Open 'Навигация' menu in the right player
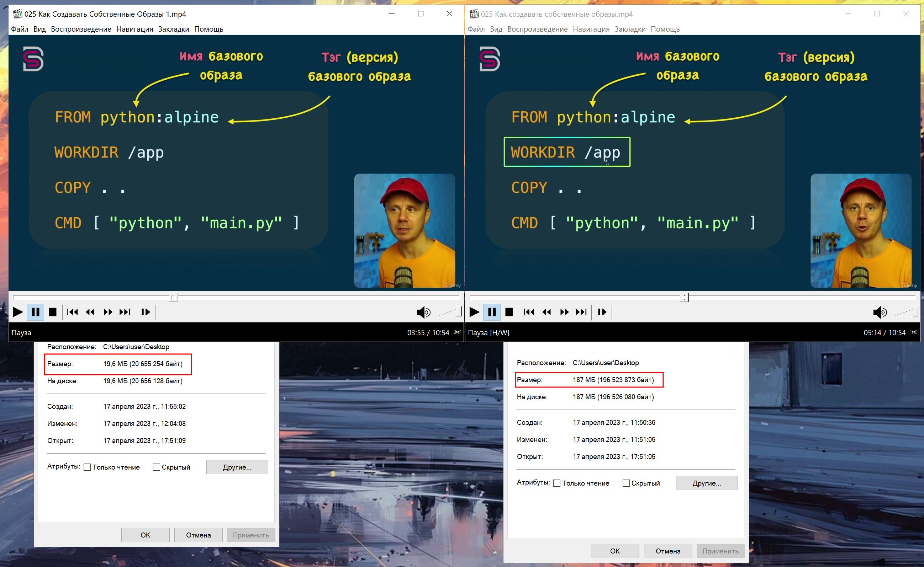The height and width of the screenshot is (567, 924). (x=591, y=29)
